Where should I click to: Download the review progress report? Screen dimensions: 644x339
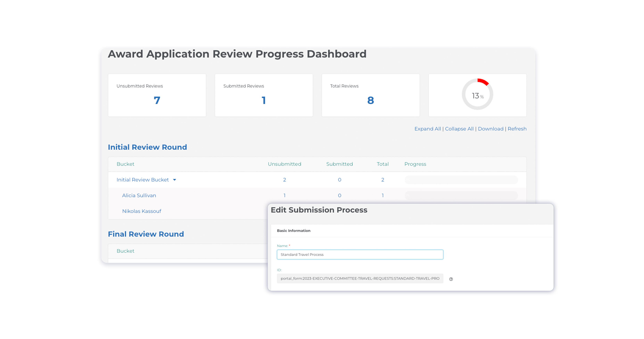tap(491, 129)
